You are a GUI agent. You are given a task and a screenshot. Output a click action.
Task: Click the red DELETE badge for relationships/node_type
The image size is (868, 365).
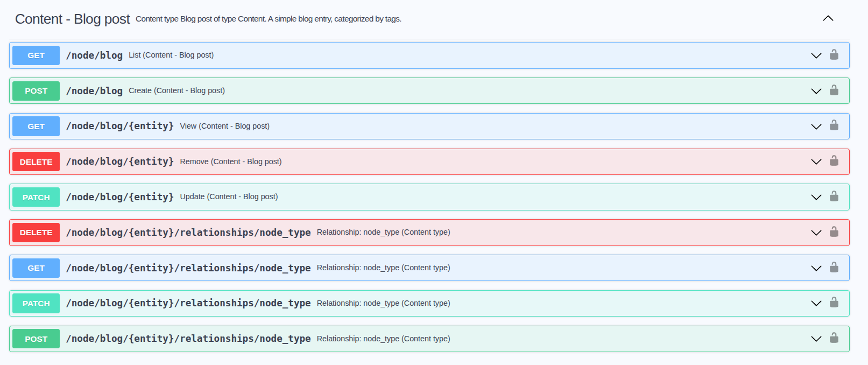pyautogui.click(x=36, y=233)
